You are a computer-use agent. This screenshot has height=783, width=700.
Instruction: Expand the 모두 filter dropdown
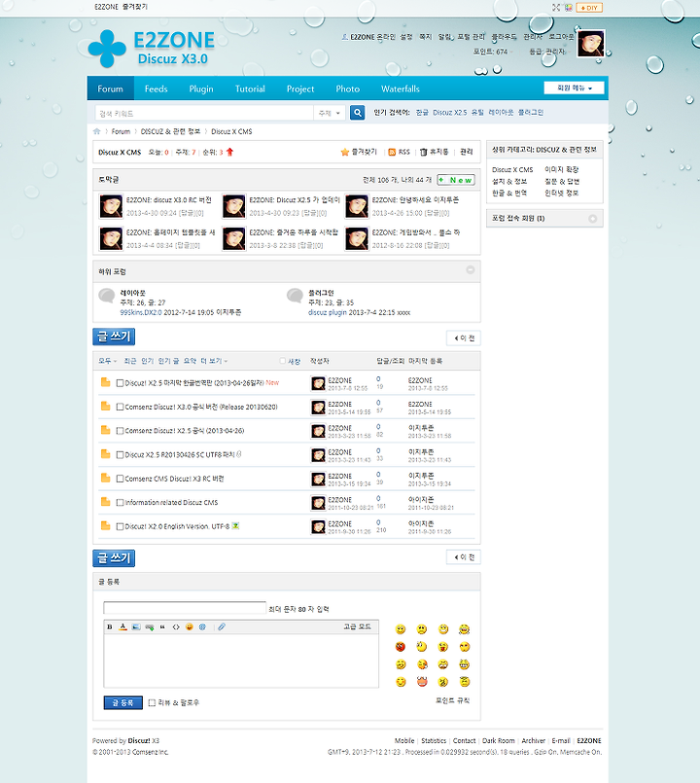coord(107,361)
